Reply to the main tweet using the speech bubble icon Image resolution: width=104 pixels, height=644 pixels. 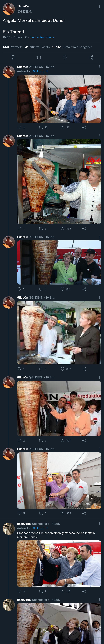(13, 58)
